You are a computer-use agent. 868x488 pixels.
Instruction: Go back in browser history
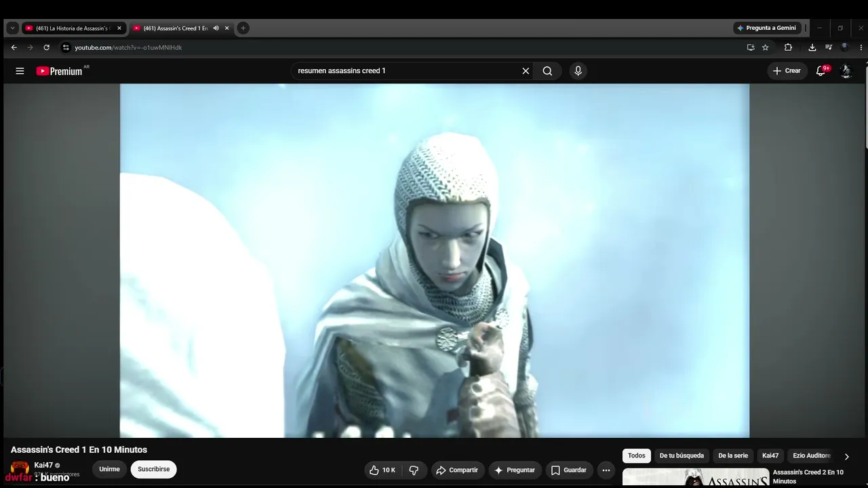[14, 47]
